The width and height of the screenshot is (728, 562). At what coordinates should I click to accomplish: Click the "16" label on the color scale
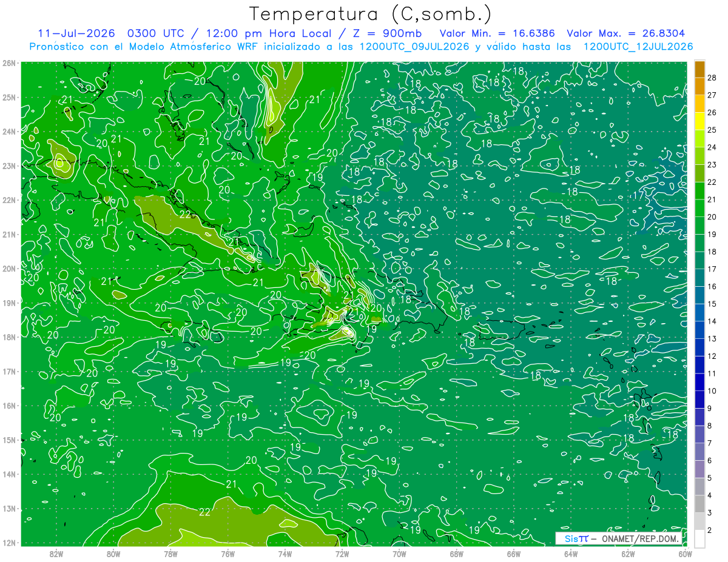click(x=712, y=287)
